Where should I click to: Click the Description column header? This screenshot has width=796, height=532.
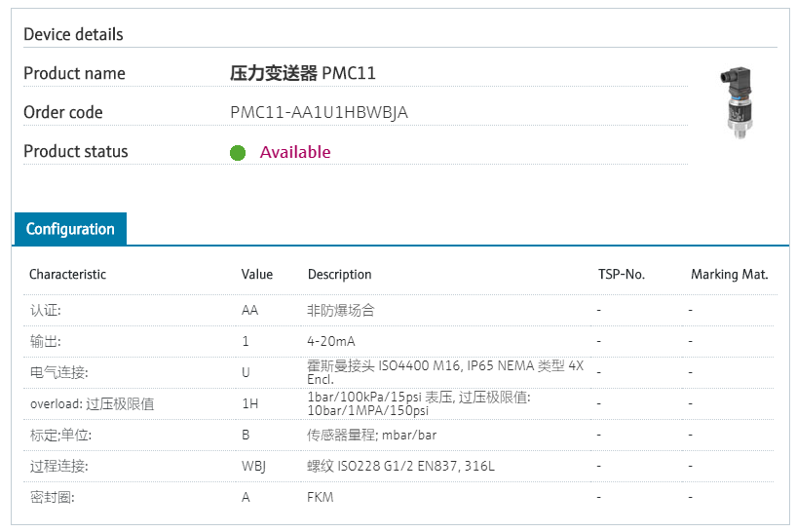click(340, 274)
